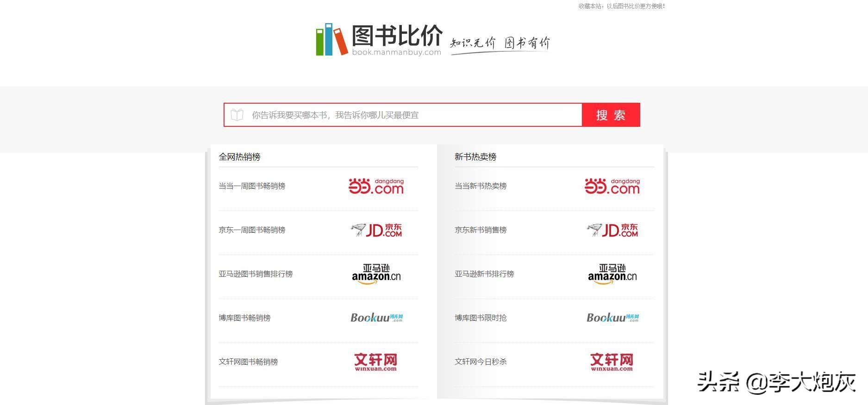This screenshot has height=405, width=868.
Task: Open the JD.com logo in 新书热卖榜
Action: (612, 230)
